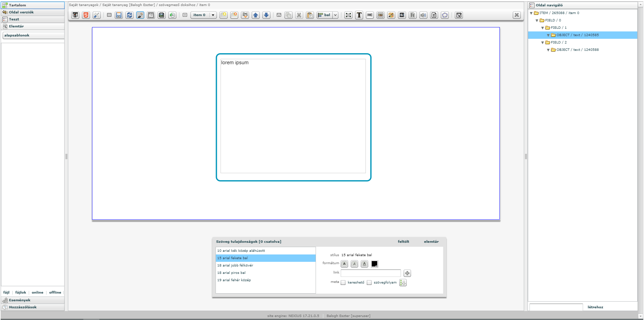Image resolution: width=644 pixels, height=321 pixels.
Task: Select the large T text tool
Action: [359, 15]
